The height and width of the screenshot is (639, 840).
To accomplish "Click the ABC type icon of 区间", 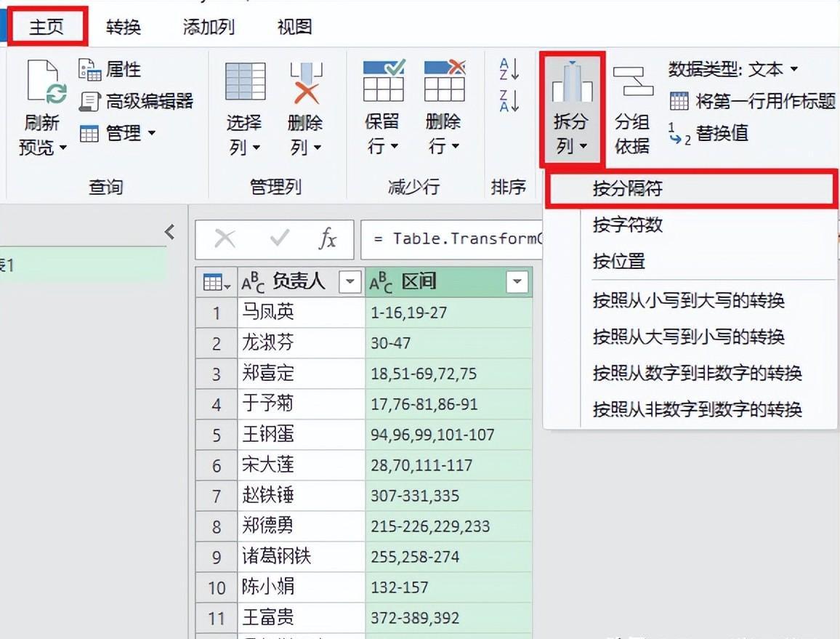I will (381, 282).
